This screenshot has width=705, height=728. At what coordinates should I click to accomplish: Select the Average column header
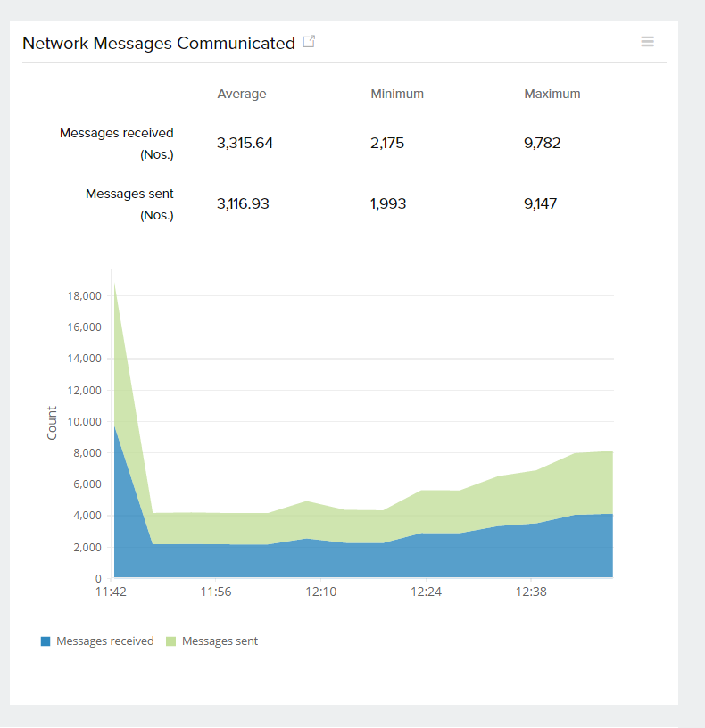pyautogui.click(x=242, y=94)
